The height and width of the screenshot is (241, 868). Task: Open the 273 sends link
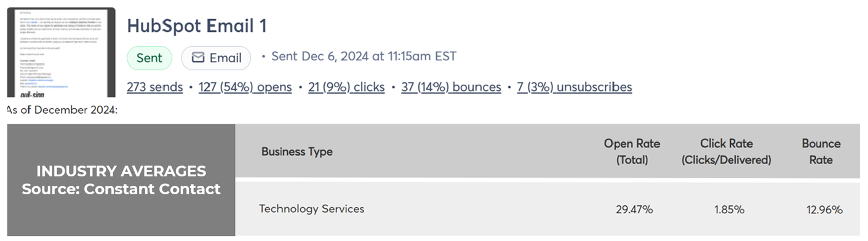[x=154, y=87]
